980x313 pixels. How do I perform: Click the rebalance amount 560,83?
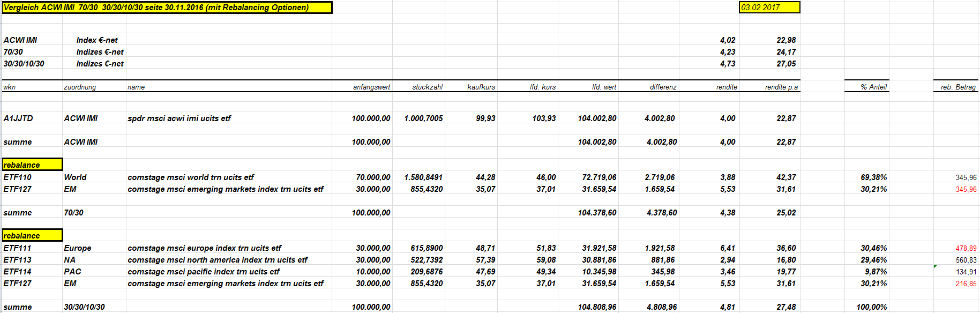tap(966, 260)
